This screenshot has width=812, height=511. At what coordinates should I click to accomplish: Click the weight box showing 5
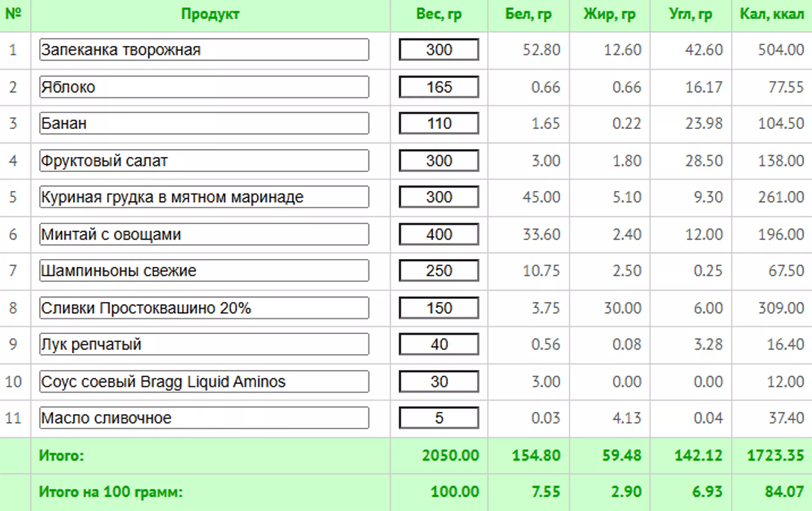(x=439, y=418)
